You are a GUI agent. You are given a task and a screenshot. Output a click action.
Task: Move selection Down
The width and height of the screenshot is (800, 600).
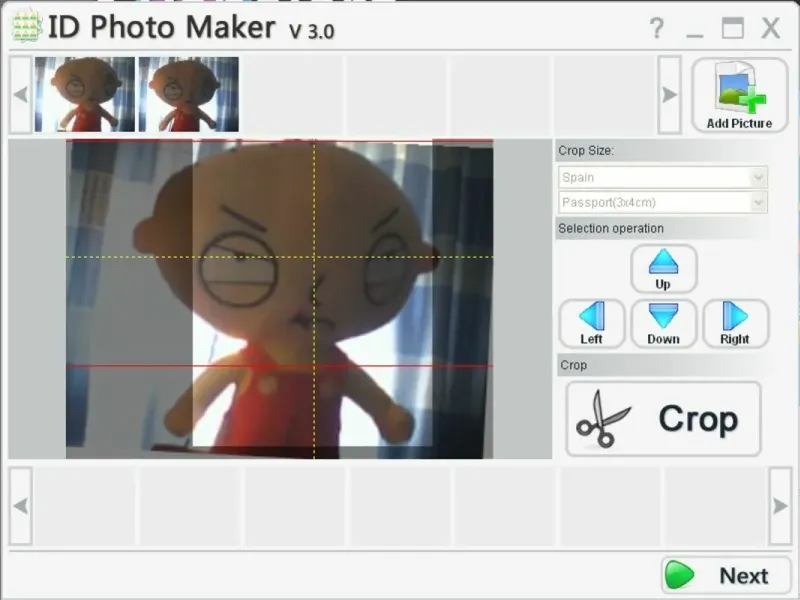tap(663, 323)
